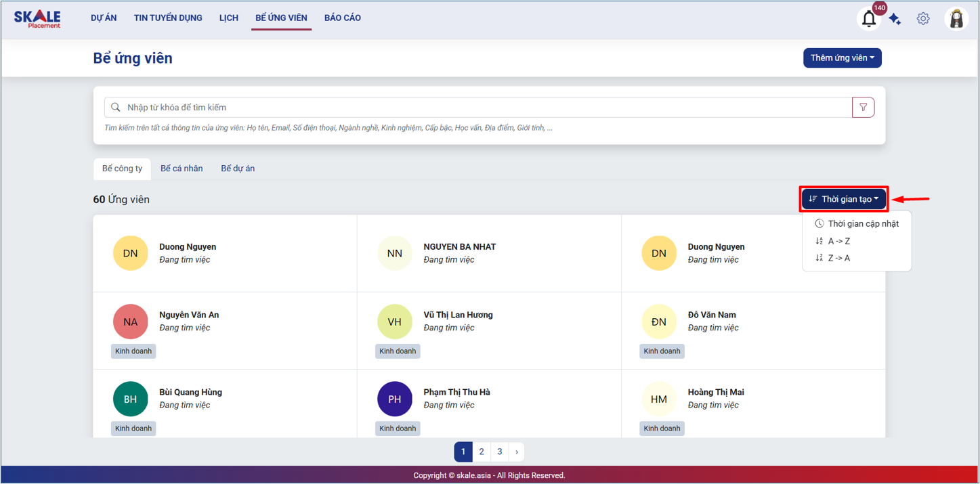Click Bùi Quang Hùng's BH avatar
Viewport: 980px width, 484px height.
[x=130, y=399]
